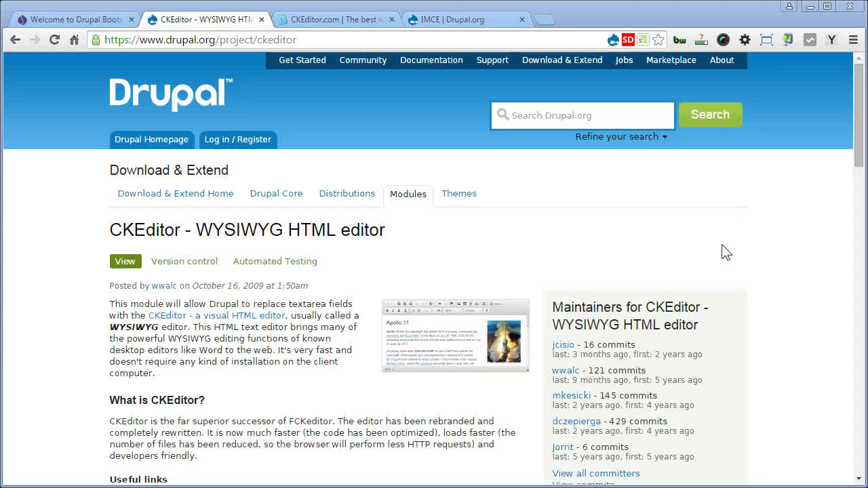Open the green bw extension
Screen dimensions: 868x488
click(x=679, y=40)
